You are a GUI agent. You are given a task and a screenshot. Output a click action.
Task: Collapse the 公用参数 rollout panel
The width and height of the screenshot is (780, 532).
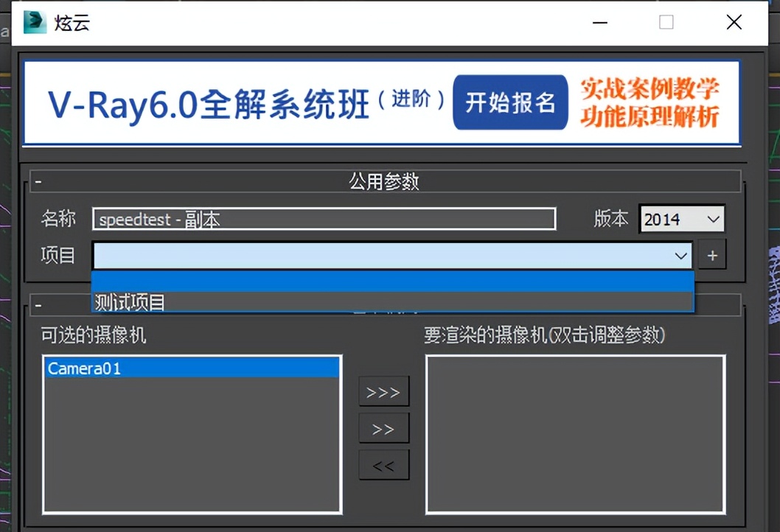[37, 179]
